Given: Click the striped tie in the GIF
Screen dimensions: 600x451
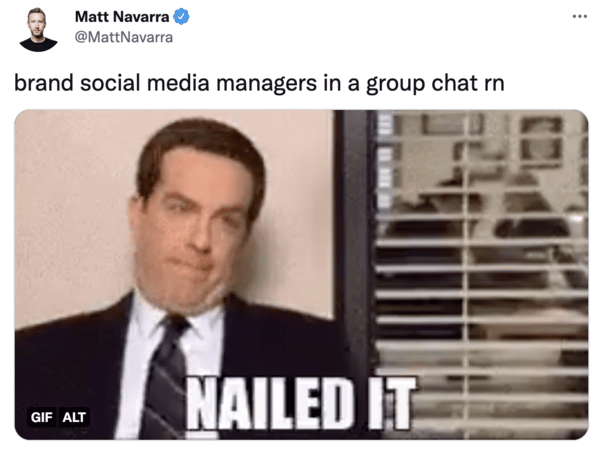Looking at the screenshot, I should pos(165,379).
